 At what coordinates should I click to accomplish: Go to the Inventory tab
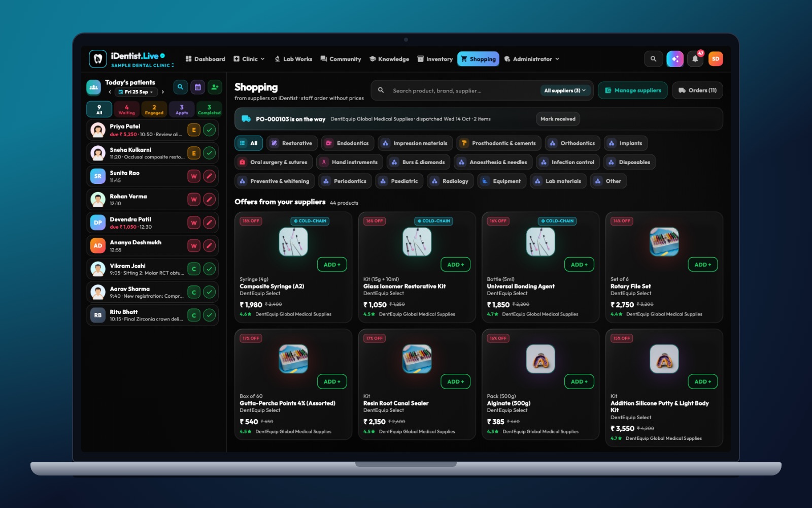click(x=435, y=59)
